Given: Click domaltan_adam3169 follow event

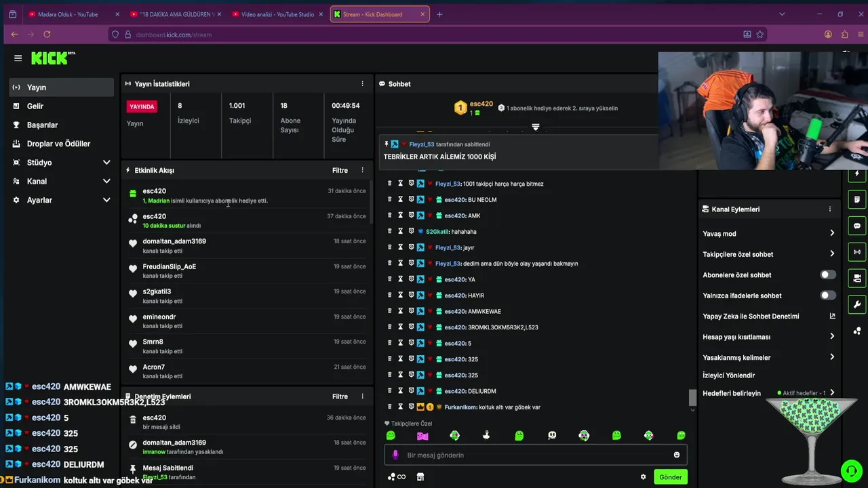Looking at the screenshot, I should tap(247, 245).
